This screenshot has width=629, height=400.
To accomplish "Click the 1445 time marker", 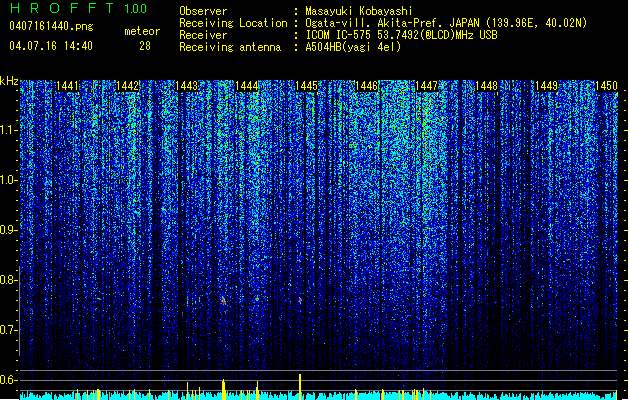I will coord(307,86).
